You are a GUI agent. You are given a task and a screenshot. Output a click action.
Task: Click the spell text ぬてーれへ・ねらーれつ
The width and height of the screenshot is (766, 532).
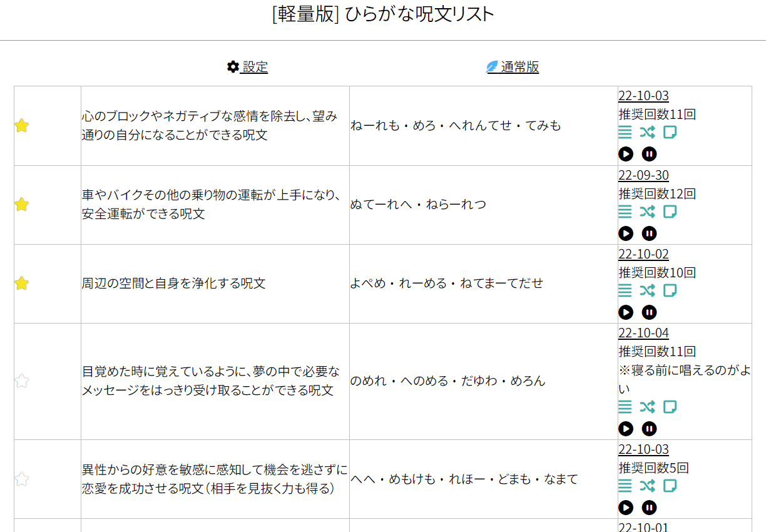click(418, 205)
